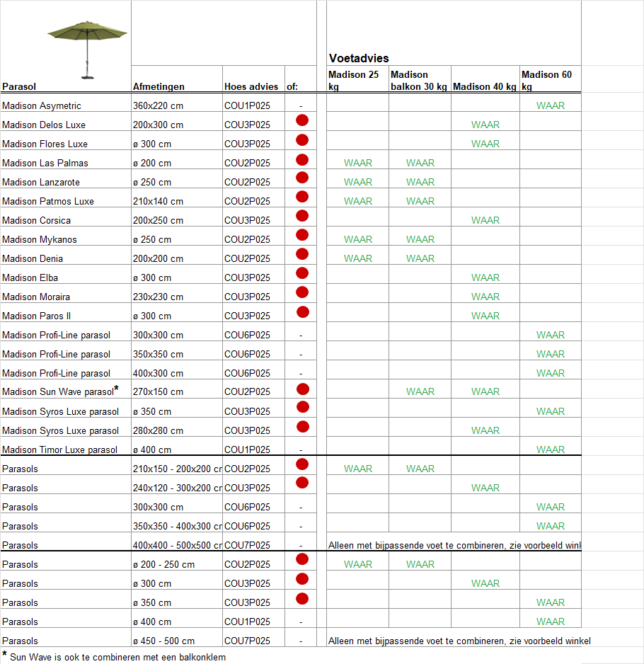Select the Voetadvies heading cell
The height and width of the screenshot is (664, 644).
pos(359,58)
